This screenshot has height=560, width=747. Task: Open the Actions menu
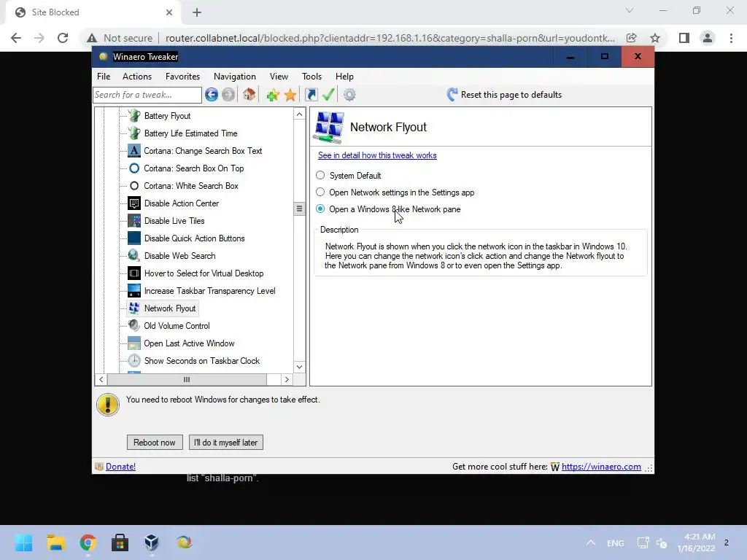[137, 77]
